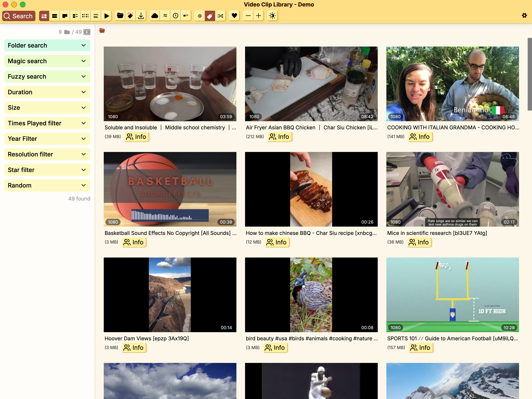Click the cloud icon in toolbar
532x399 pixels.
155,16
